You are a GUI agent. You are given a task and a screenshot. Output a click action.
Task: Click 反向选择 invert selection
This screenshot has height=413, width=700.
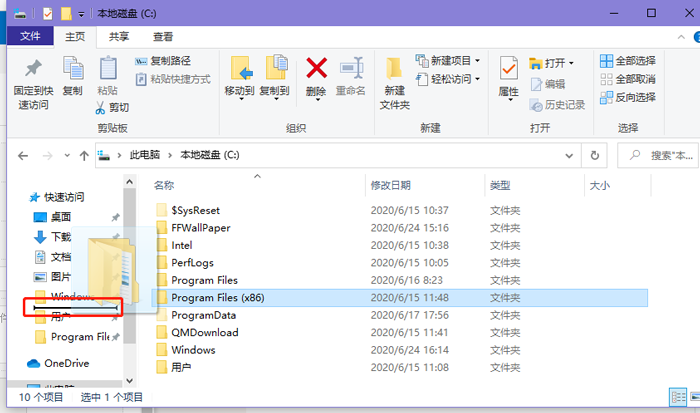pos(628,97)
